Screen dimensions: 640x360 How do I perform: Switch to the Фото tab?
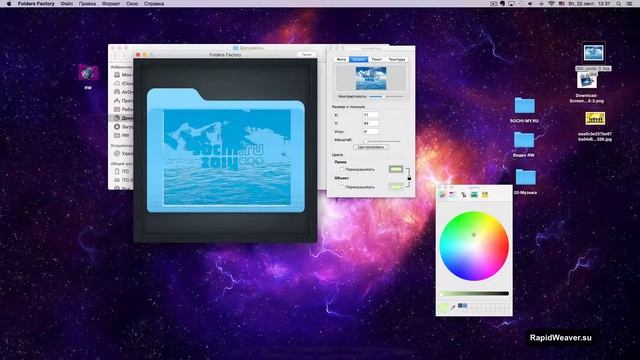(x=341, y=60)
